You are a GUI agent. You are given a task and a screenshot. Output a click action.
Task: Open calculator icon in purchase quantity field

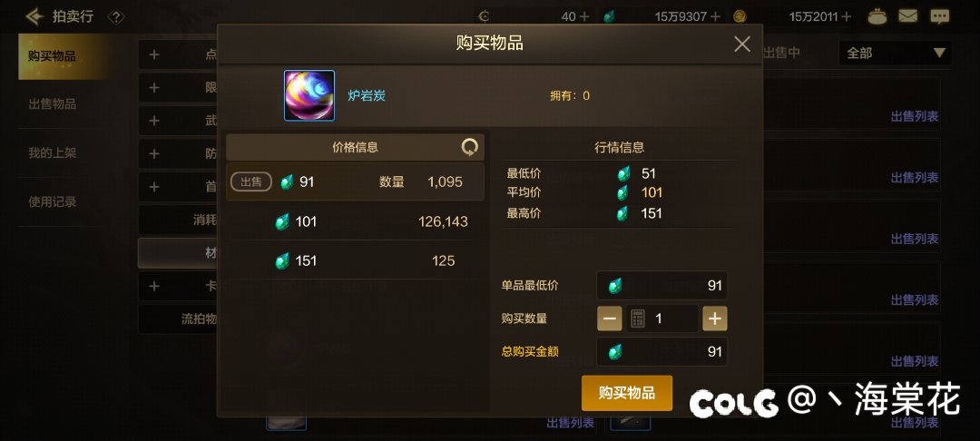pos(637,318)
